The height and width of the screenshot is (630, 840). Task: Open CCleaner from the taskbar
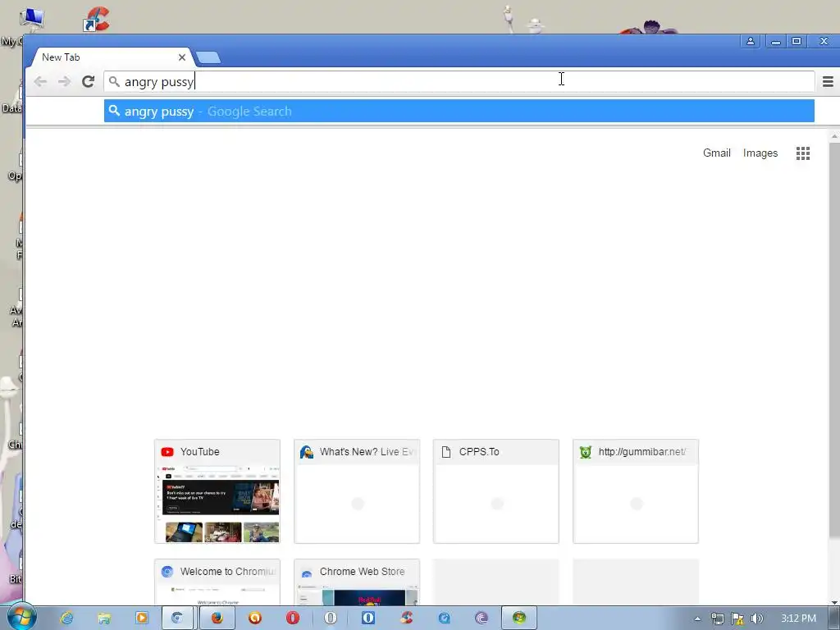point(406,619)
